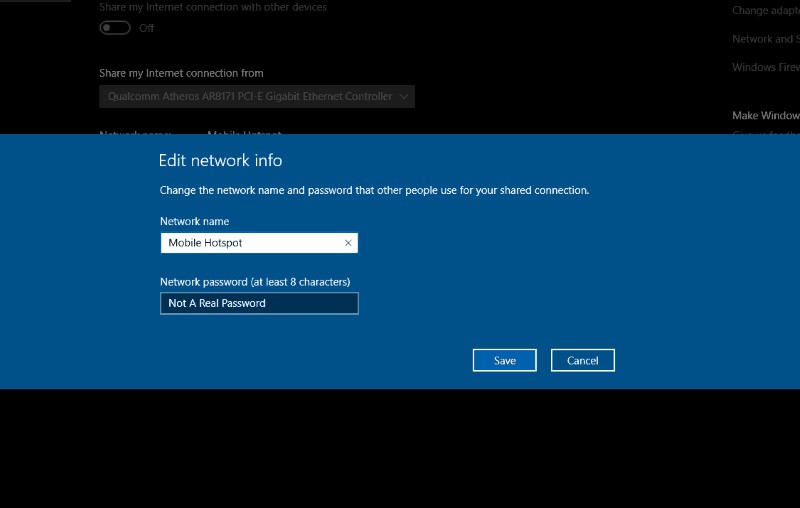Cancel the Edit network info dialog
The height and width of the screenshot is (508, 800).
[x=583, y=361]
